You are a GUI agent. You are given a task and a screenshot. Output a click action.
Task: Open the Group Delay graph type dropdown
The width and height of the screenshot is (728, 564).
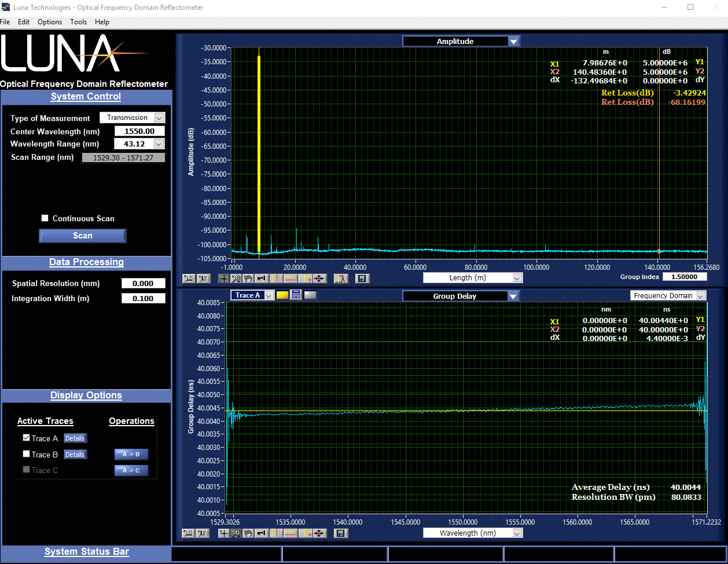pyautogui.click(x=513, y=296)
